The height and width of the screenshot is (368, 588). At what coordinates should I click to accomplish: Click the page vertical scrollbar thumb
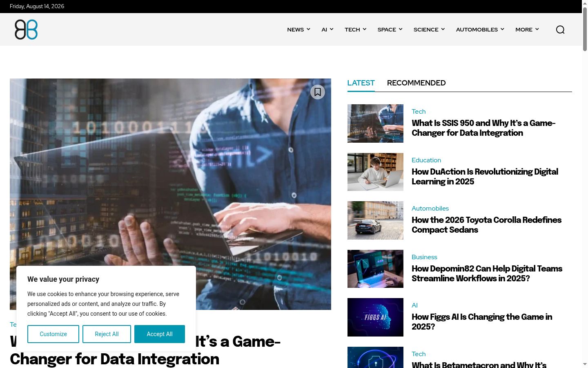coord(585,29)
